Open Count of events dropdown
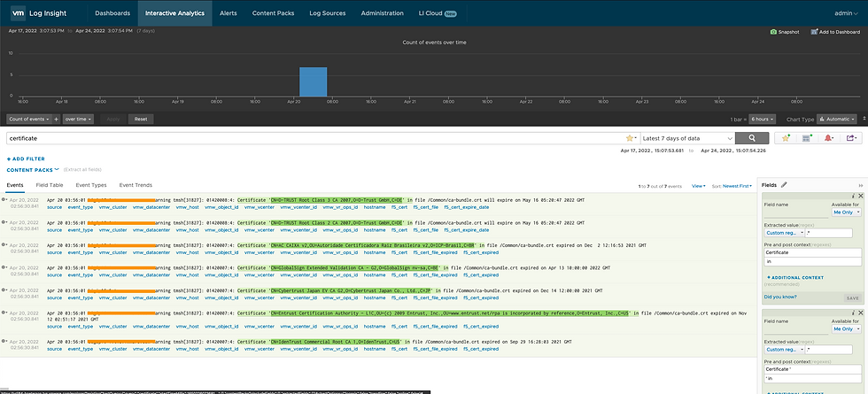 [x=29, y=119]
